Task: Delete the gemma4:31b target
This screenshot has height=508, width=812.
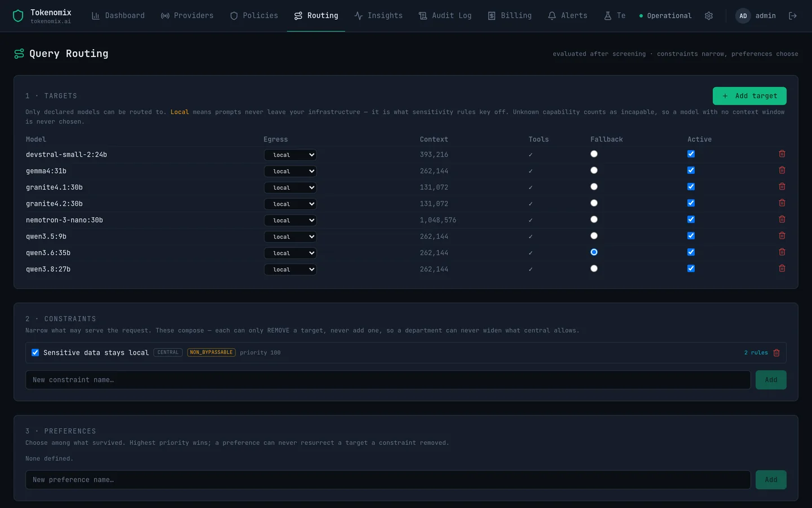Action: 782,170
